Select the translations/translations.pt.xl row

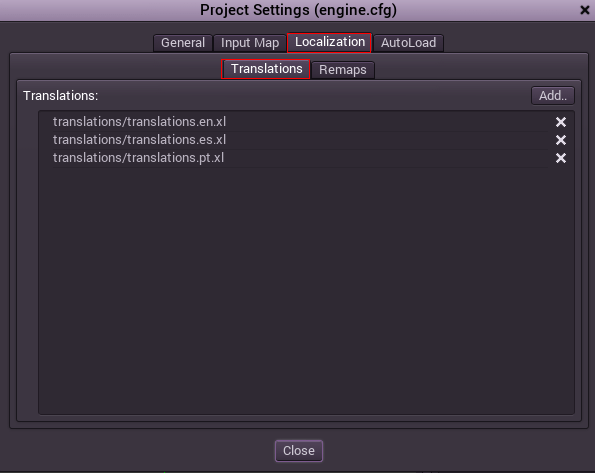click(300, 158)
